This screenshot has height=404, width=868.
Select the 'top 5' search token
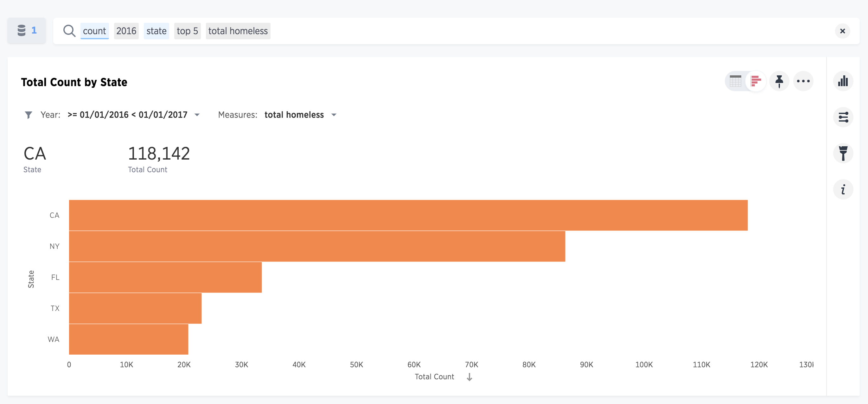click(187, 31)
